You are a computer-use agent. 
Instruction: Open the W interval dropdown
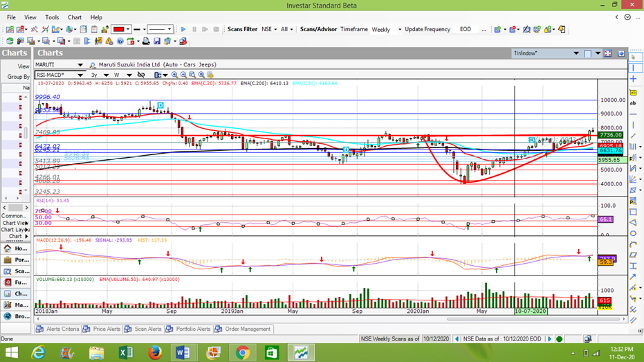pos(129,75)
